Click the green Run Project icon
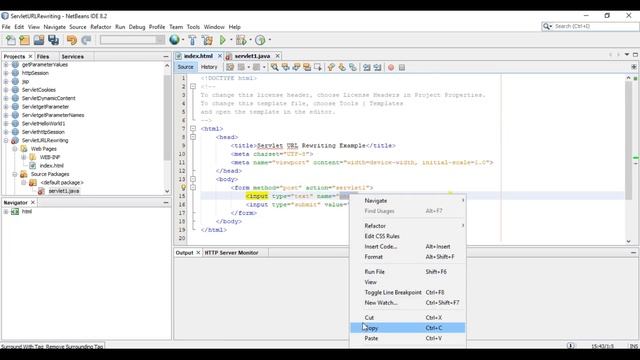 tap(222, 40)
